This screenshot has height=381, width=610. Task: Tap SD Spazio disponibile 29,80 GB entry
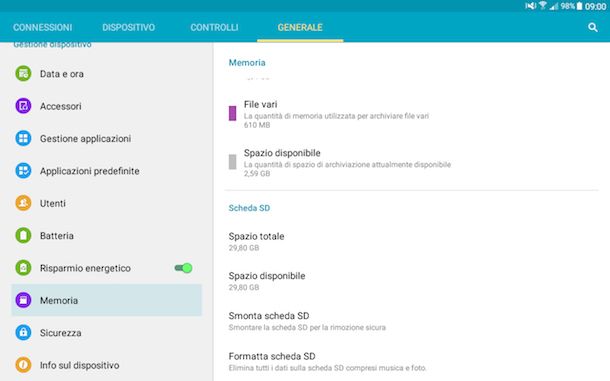(x=412, y=281)
